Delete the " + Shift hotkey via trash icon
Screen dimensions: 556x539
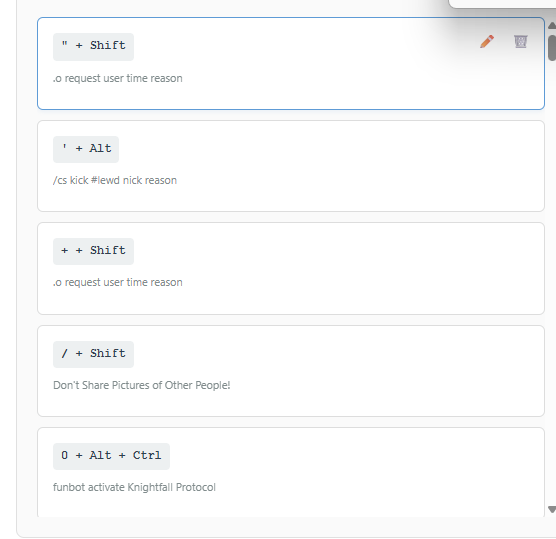click(x=521, y=41)
